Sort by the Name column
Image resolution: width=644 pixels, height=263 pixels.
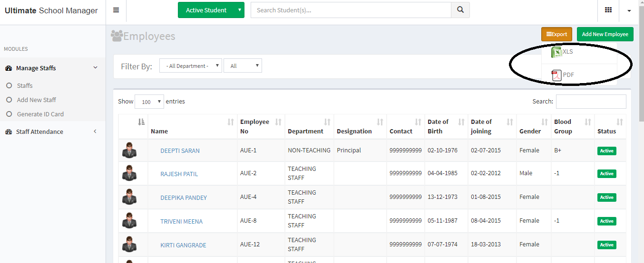[x=193, y=127]
